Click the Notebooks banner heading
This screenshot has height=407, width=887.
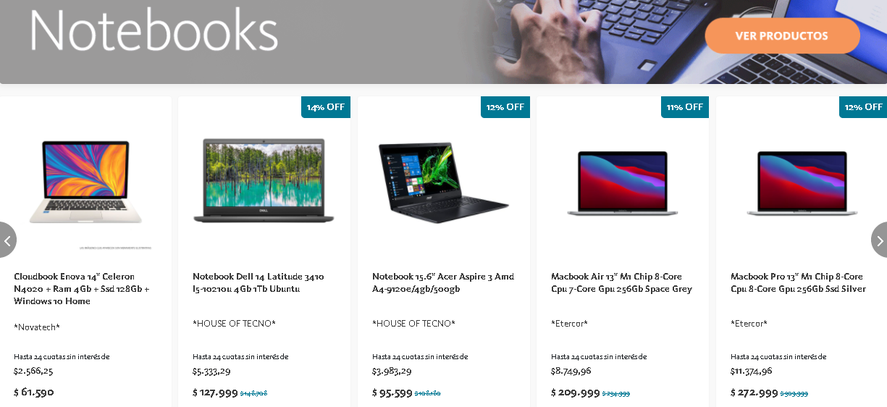153,30
